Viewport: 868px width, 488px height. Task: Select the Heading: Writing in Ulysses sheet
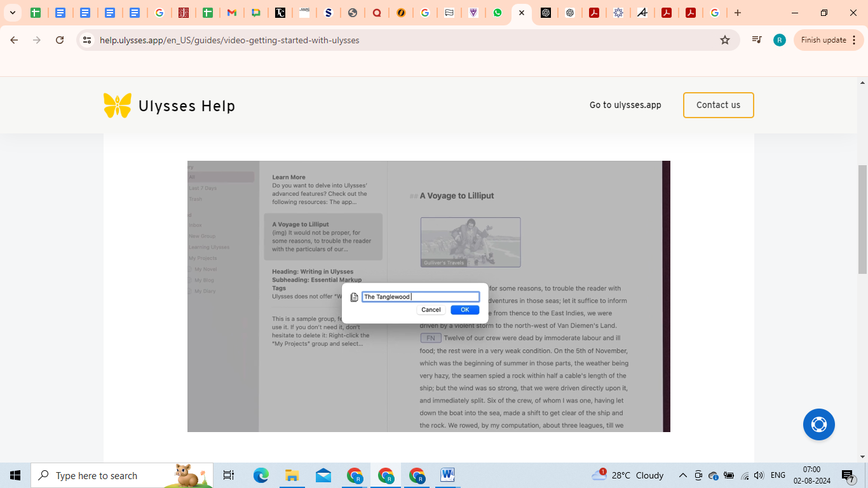click(323, 284)
